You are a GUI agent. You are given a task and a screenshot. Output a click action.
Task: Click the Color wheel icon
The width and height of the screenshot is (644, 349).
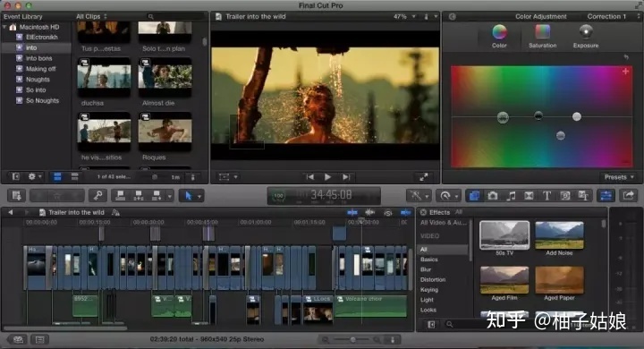pyautogui.click(x=499, y=32)
